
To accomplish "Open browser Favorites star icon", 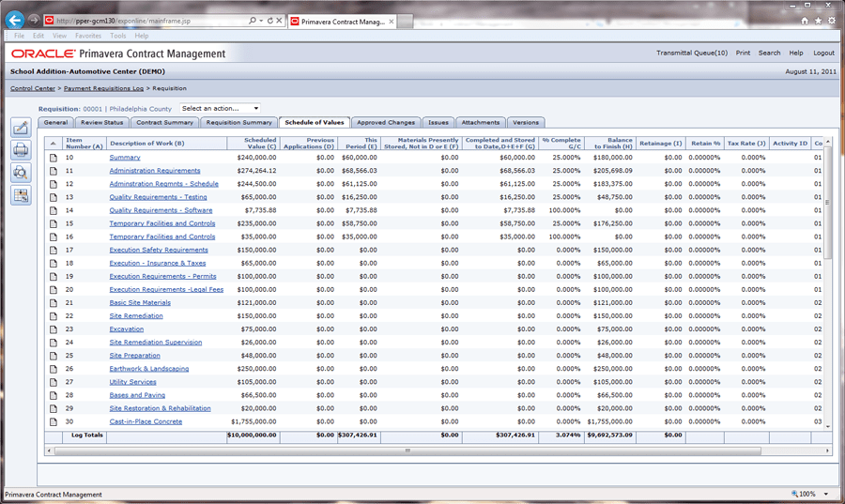I will [x=818, y=21].
